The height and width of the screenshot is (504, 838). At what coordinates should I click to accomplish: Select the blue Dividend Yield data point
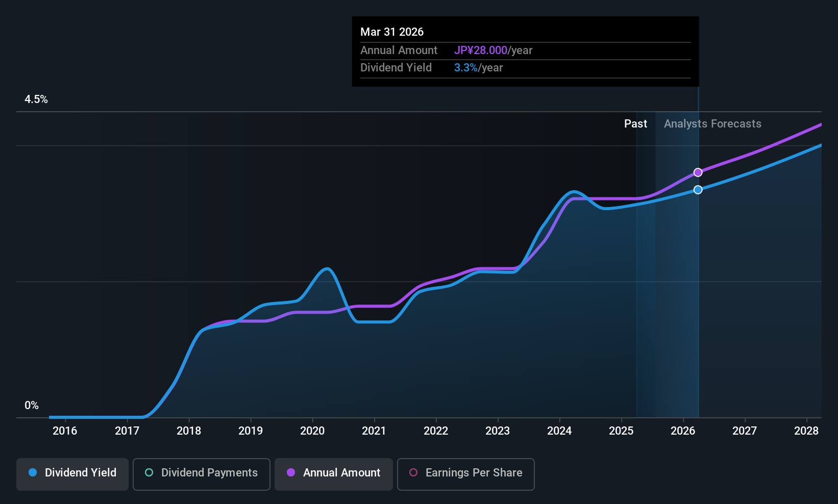coord(698,190)
